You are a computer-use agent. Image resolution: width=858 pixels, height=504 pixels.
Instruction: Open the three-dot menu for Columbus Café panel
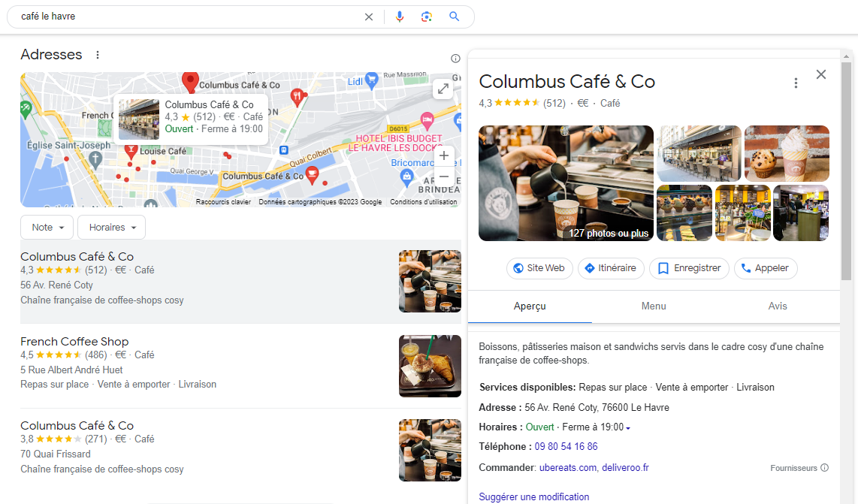pyautogui.click(x=796, y=83)
